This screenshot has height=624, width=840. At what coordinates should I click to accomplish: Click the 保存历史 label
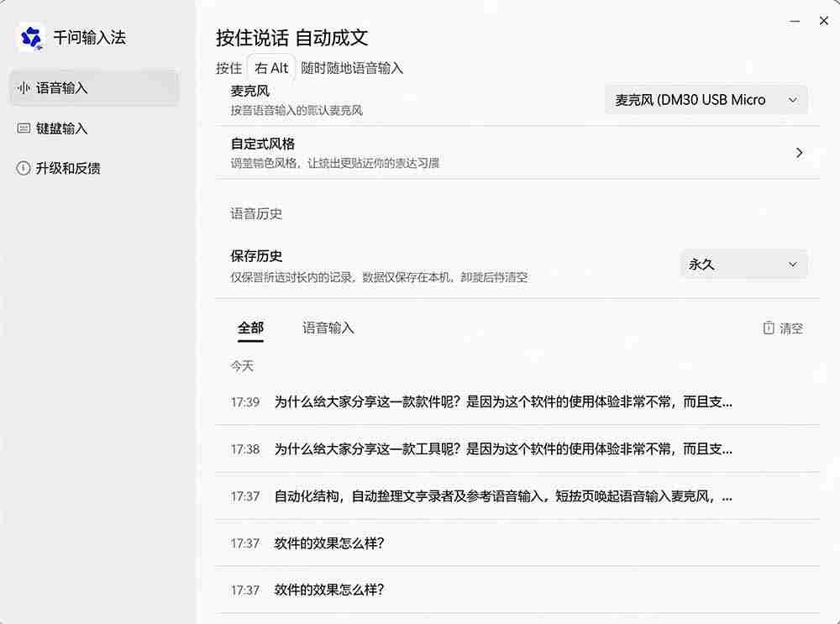(256, 256)
